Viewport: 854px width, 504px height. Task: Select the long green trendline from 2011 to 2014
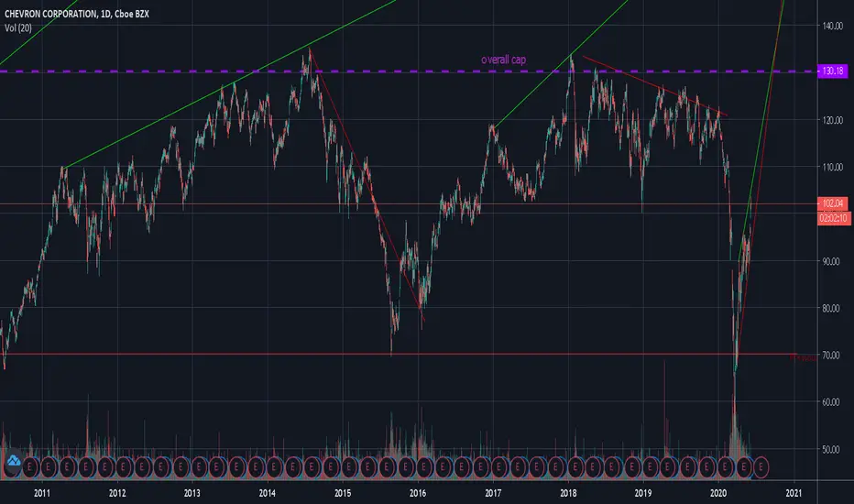pyautogui.click(x=229, y=84)
